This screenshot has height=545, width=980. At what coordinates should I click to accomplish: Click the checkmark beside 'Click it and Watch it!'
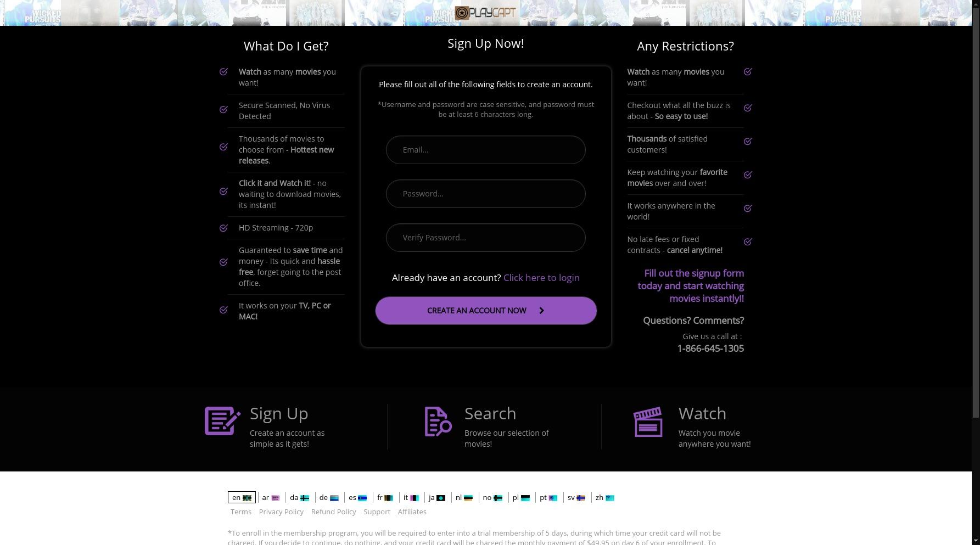[223, 192]
